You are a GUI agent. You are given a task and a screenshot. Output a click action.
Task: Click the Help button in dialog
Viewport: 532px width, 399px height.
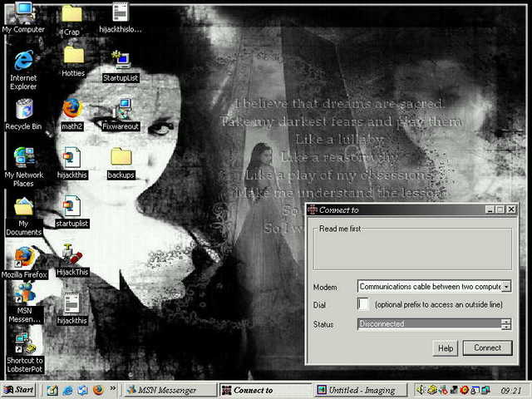tap(446, 348)
